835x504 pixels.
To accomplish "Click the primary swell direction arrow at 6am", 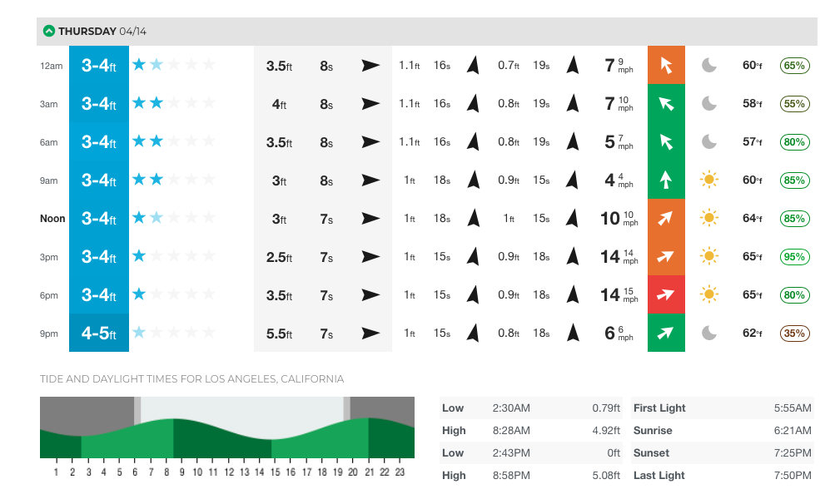I will [370, 141].
